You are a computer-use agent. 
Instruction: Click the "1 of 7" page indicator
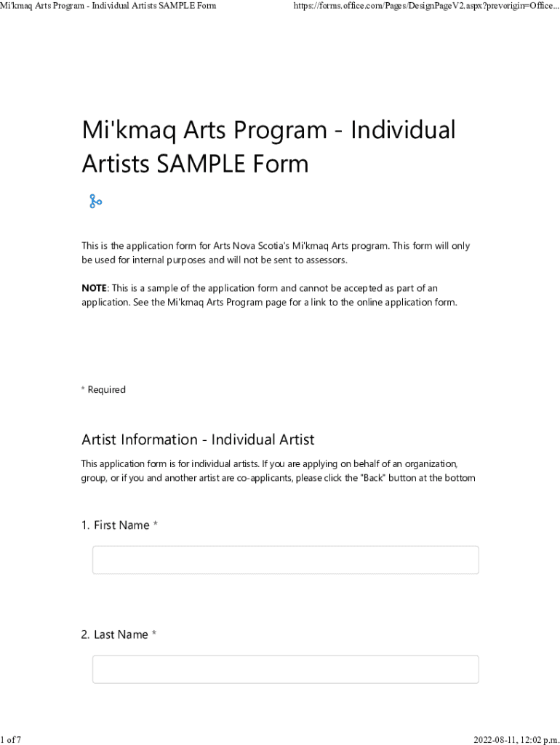pyautogui.click(x=11, y=740)
